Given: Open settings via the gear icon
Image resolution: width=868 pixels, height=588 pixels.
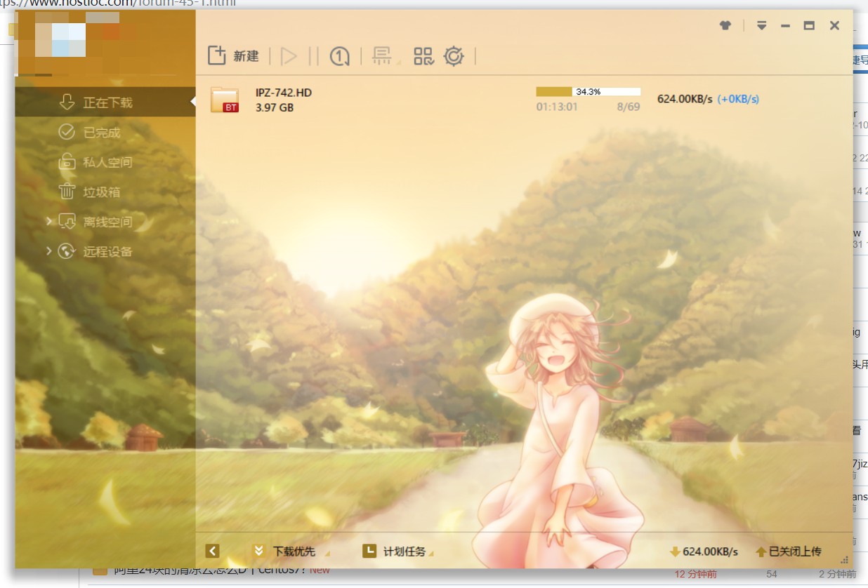Looking at the screenshot, I should tap(454, 56).
